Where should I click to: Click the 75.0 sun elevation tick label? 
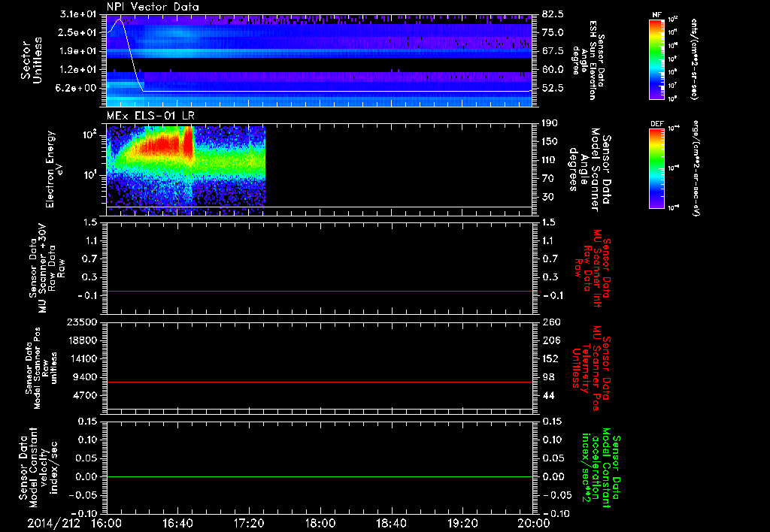click(553, 32)
